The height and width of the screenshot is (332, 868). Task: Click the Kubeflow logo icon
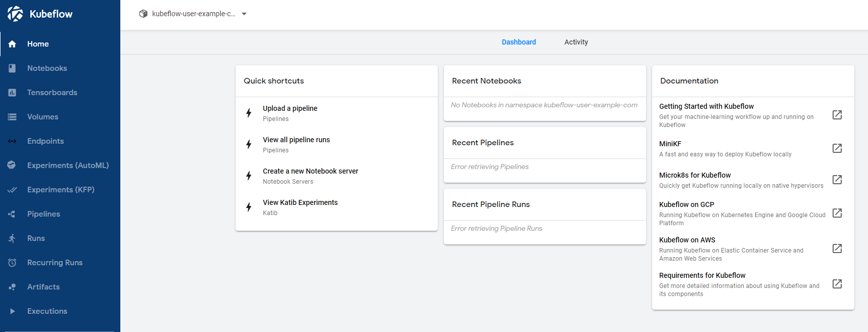click(x=15, y=14)
